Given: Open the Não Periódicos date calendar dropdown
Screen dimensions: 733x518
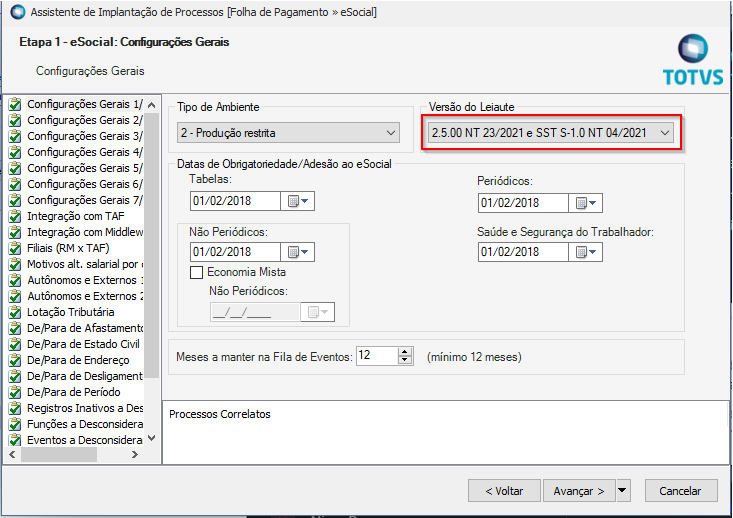Looking at the screenshot, I should pyautogui.click(x=298, y=252).
